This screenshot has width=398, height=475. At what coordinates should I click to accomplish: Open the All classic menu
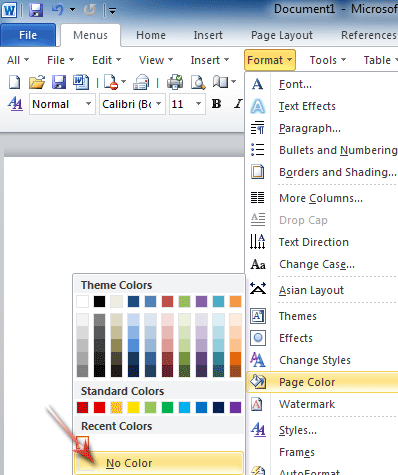click(x=18, y=60)
